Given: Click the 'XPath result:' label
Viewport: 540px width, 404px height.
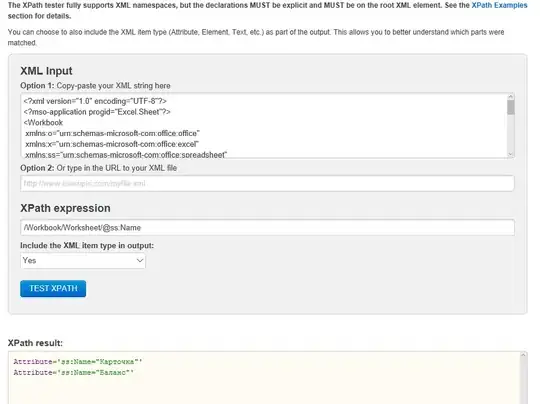Looking at the screenshot, I should tap(35, 343).
